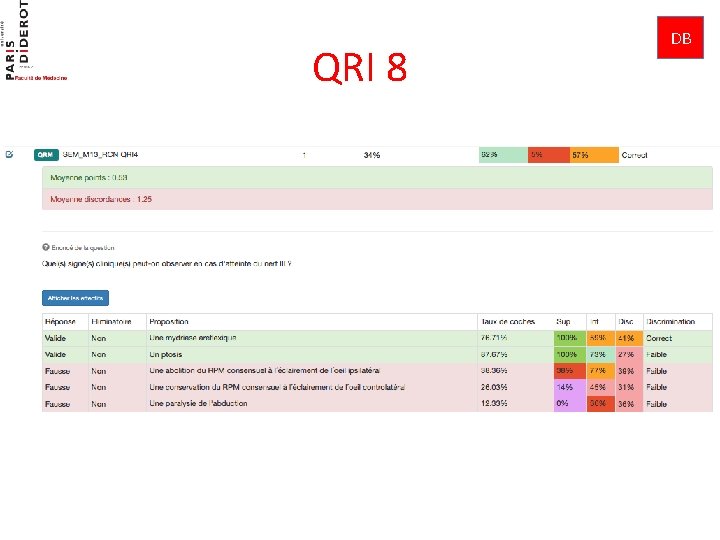Select the Une mydriase aréflexique proposition
This screenshot has height=540, width=720.
(192, 338)
